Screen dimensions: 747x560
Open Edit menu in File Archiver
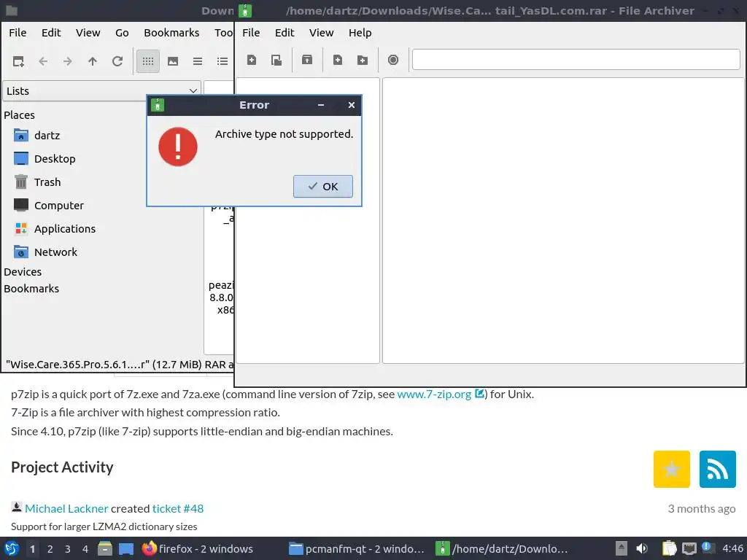pos(285,33)
